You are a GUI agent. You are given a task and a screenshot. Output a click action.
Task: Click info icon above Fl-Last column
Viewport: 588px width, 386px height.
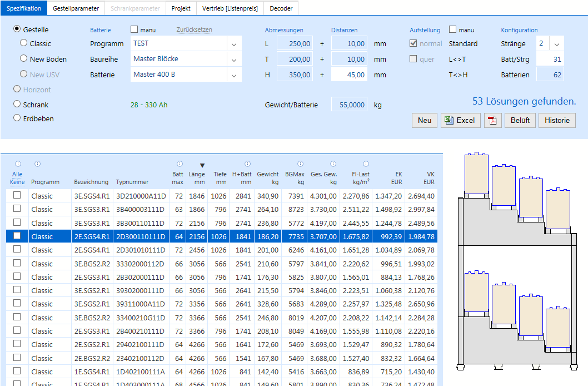coord(366,164)
